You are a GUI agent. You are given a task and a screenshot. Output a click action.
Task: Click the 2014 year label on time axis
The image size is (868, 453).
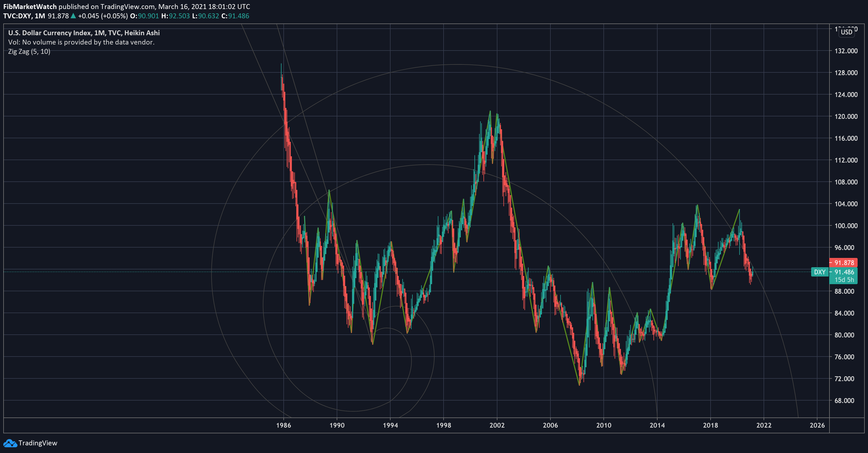click(x=657, y=425)
